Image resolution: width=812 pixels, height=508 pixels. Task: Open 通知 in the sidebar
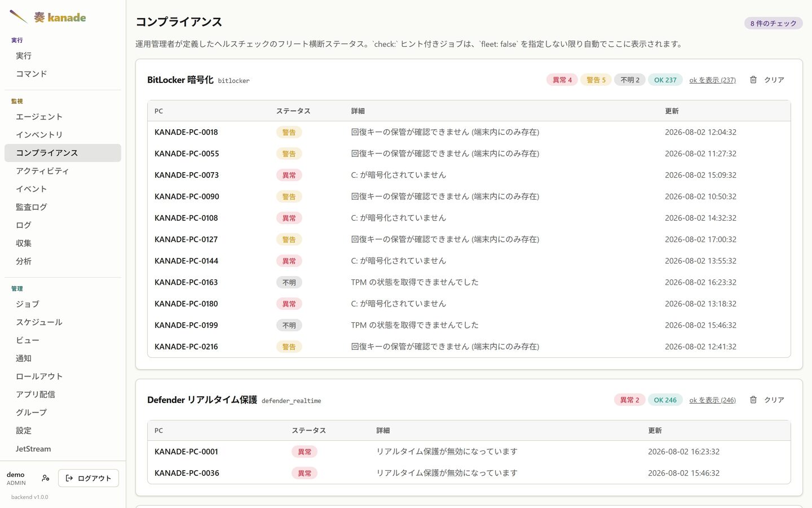[x=63, y=358]
